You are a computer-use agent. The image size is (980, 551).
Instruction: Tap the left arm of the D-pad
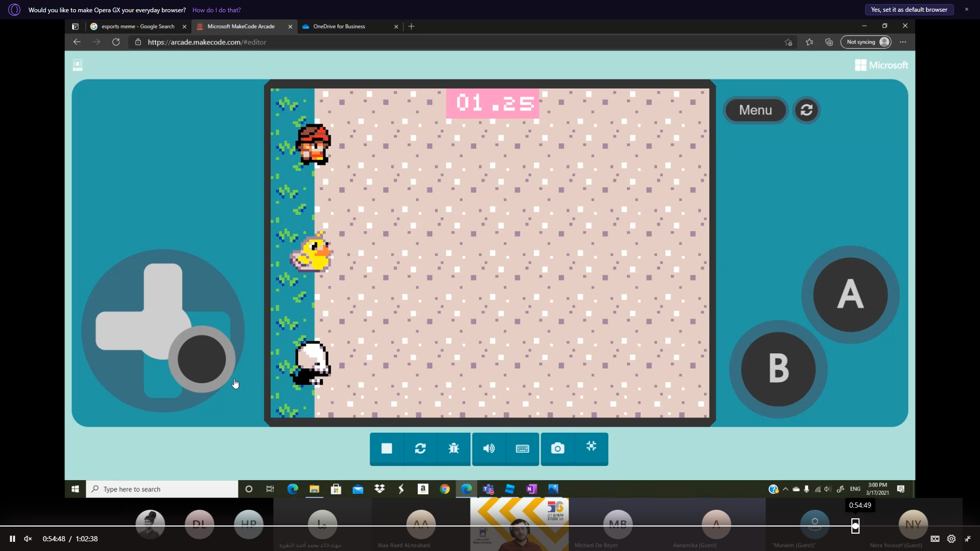(120, 331)
